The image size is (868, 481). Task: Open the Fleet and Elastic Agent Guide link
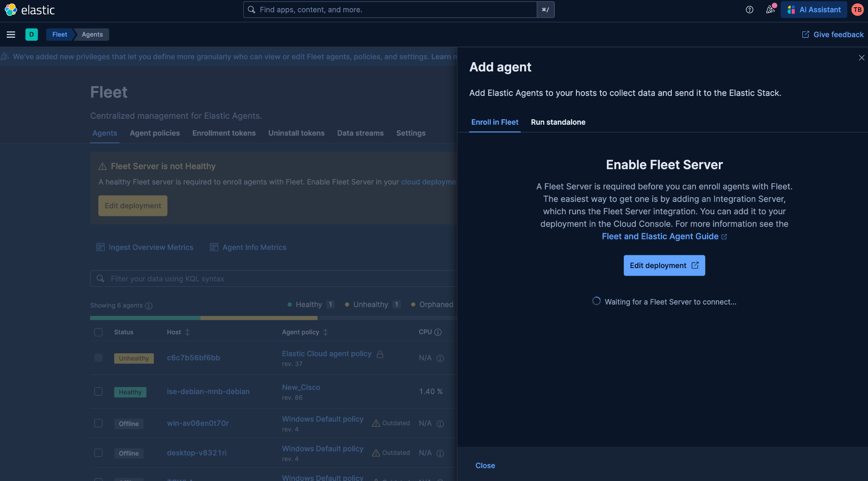[664, 236]
